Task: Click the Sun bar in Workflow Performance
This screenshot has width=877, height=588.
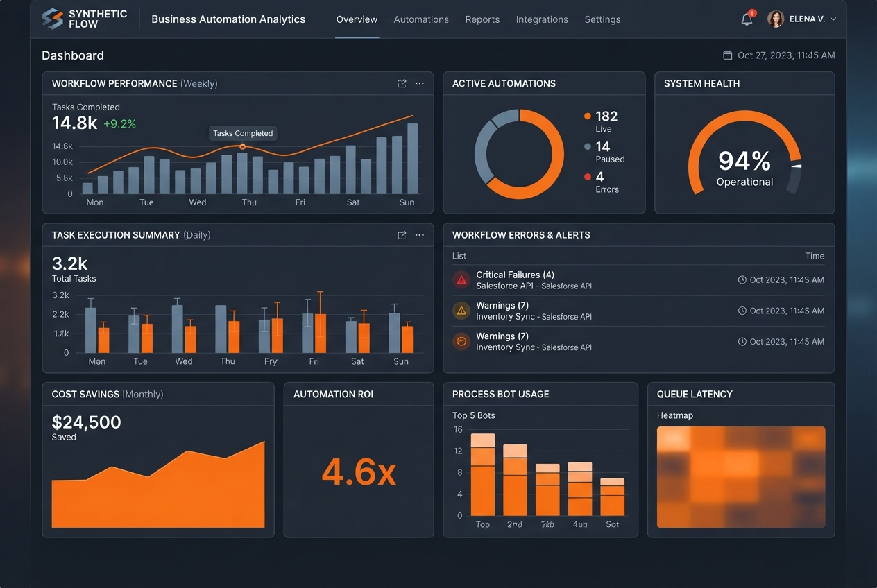Action: [412, 159]
